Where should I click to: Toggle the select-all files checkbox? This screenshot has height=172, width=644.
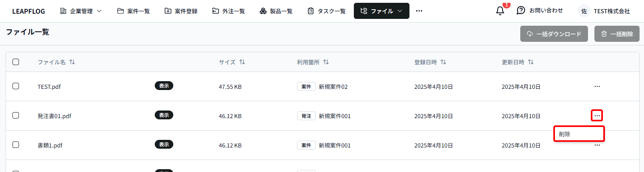[16, 62]
